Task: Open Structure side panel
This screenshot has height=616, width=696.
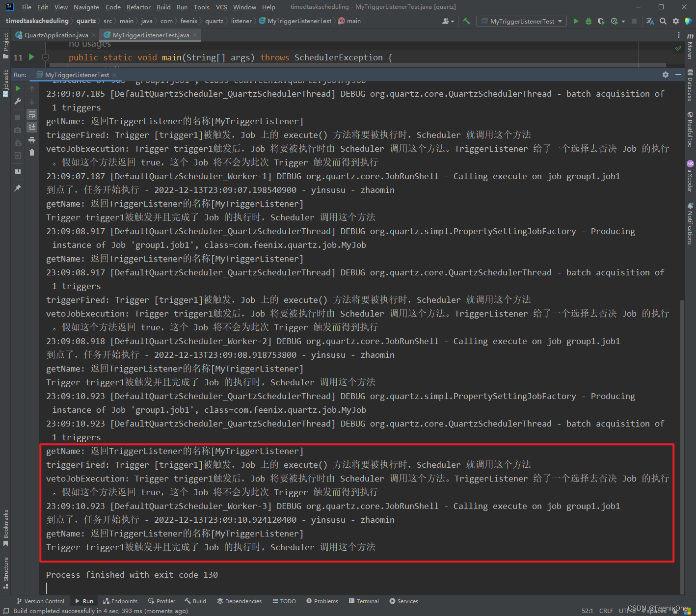Action: [5, 572]
